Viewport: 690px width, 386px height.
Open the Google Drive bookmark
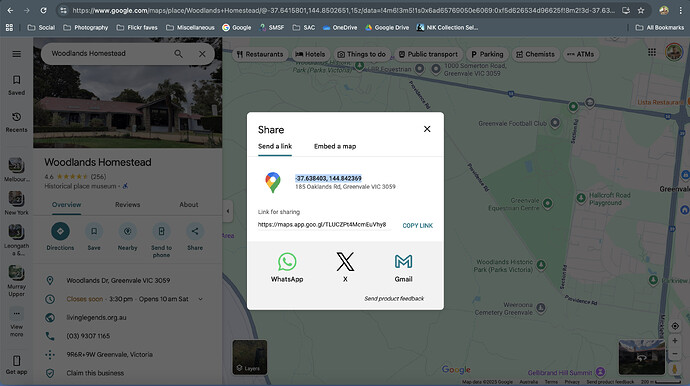pyautogui.click(x=387, y=27)
